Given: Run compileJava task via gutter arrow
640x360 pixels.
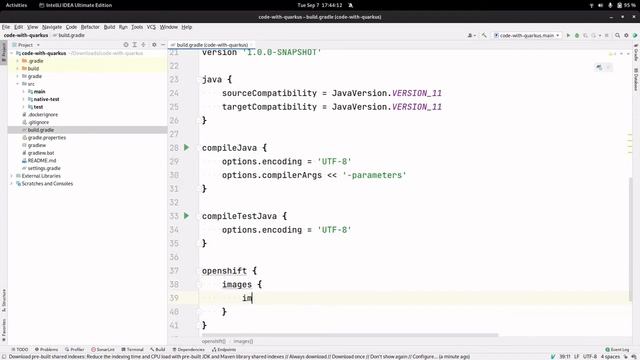Looking at the screenshot, I should point(187,147).
